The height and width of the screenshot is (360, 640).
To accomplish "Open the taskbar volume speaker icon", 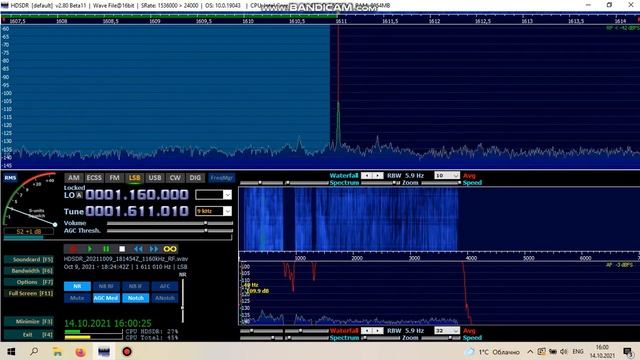I will coord(564,351).
